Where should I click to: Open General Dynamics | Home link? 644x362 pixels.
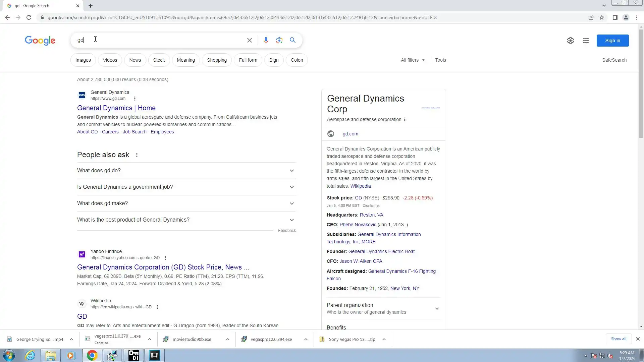pos(116,108)
